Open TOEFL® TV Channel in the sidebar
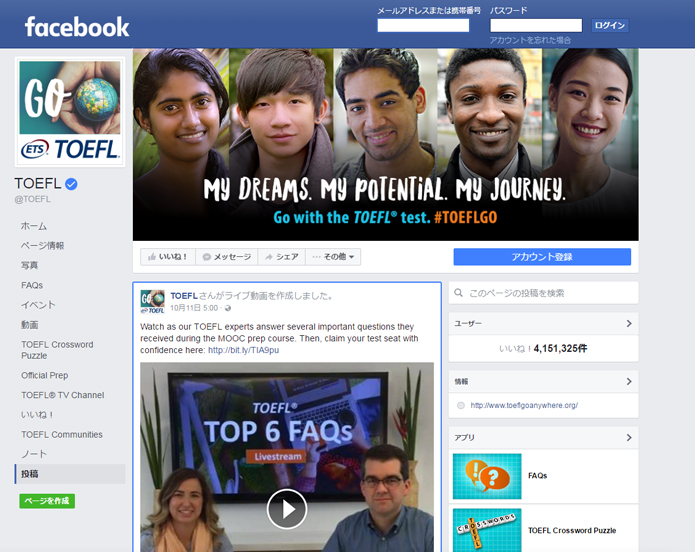 (x=62, y=395)
